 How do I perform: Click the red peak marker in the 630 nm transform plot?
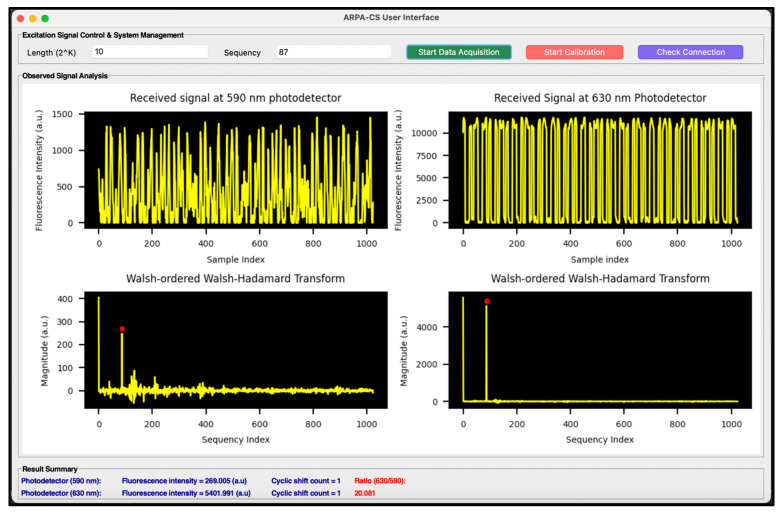point(487,301)
